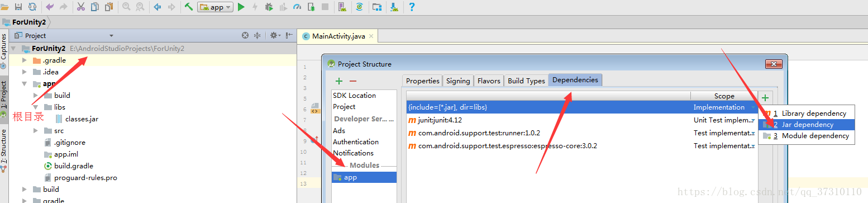Click the Run with Coverage icon
The height and width of the screenshot is (203, 868).
pyautogui.click(x=283, y=7)
